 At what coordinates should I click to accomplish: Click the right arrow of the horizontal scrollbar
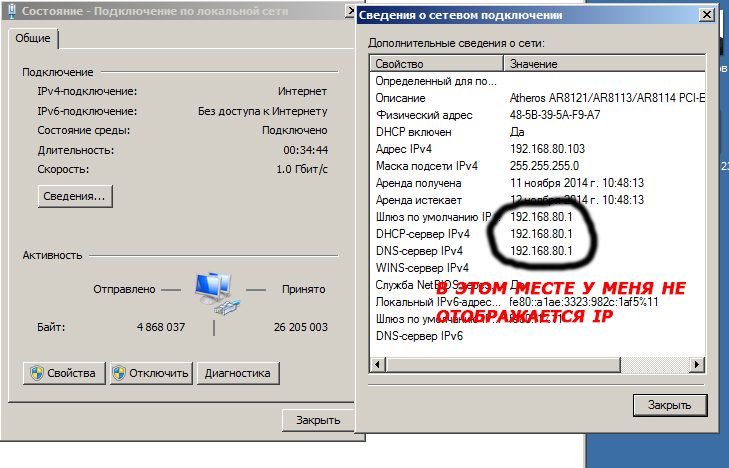pos(697,364)
